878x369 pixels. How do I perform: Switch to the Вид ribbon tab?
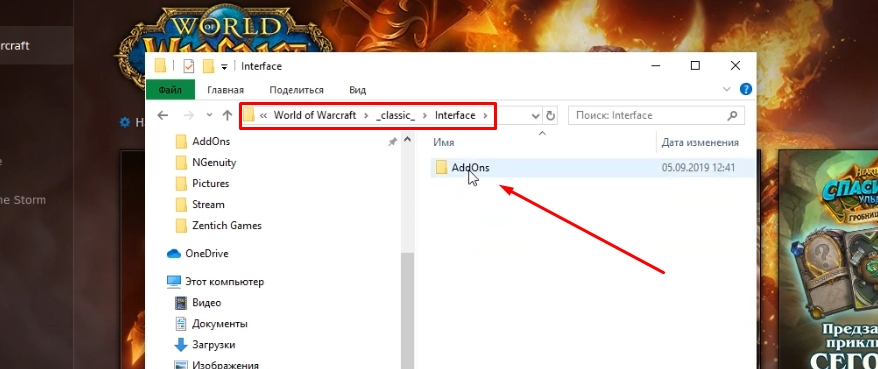tap(357, 90)
